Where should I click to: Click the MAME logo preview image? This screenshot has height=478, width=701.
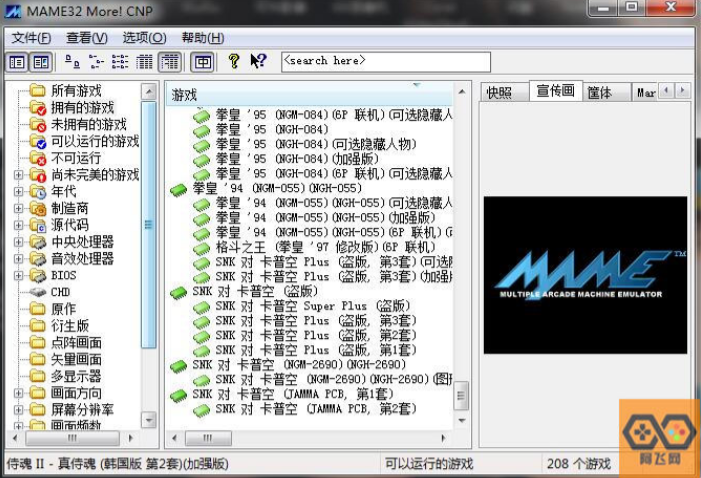tap(585, 275)
